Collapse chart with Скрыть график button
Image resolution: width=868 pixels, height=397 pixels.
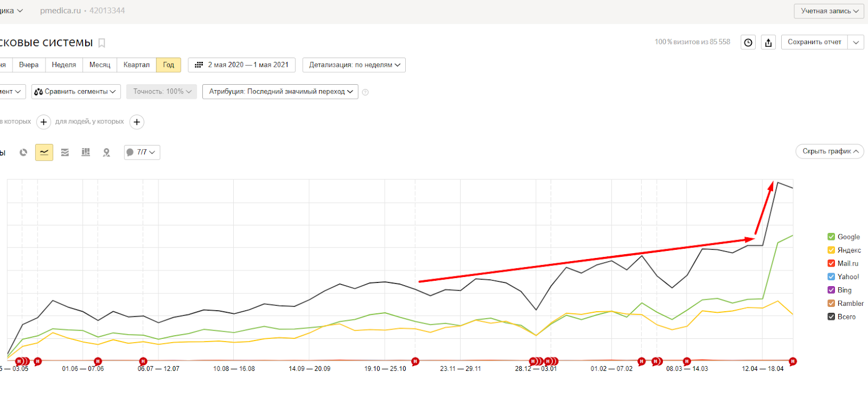point(829,152)
